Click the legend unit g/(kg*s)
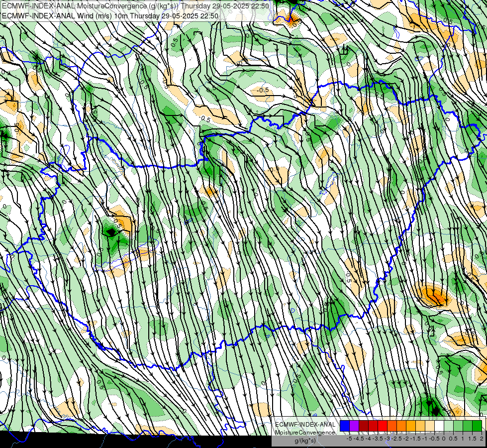The height and width of the screenshot is (448, 487). click(x=305, y=441)
